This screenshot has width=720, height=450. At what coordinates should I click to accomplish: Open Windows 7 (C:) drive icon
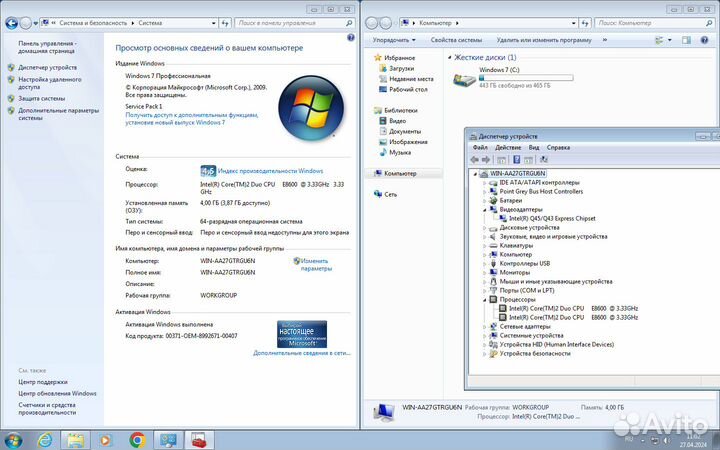tap(464, 79)
